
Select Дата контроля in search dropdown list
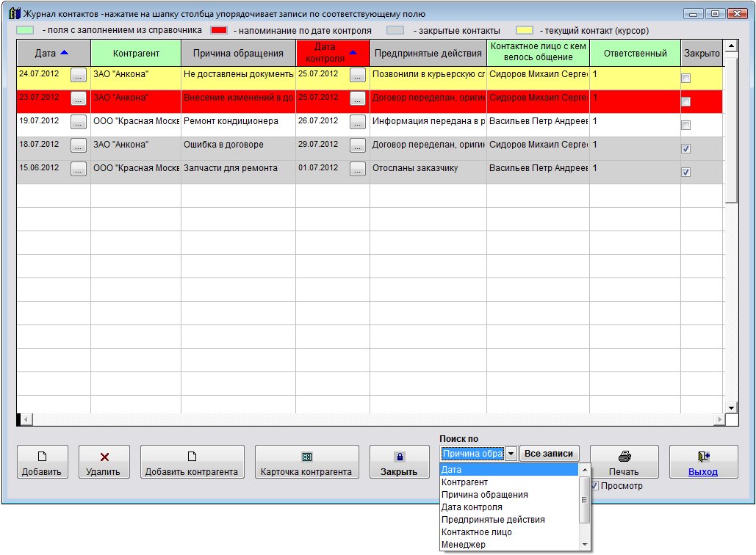click(508, 507)
